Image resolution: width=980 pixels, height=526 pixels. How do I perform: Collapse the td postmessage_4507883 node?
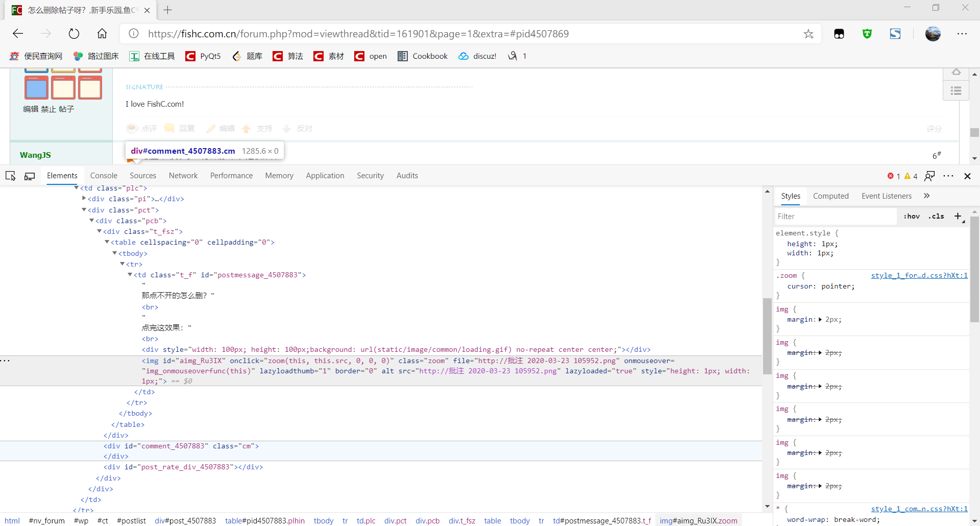coord(130,275)
